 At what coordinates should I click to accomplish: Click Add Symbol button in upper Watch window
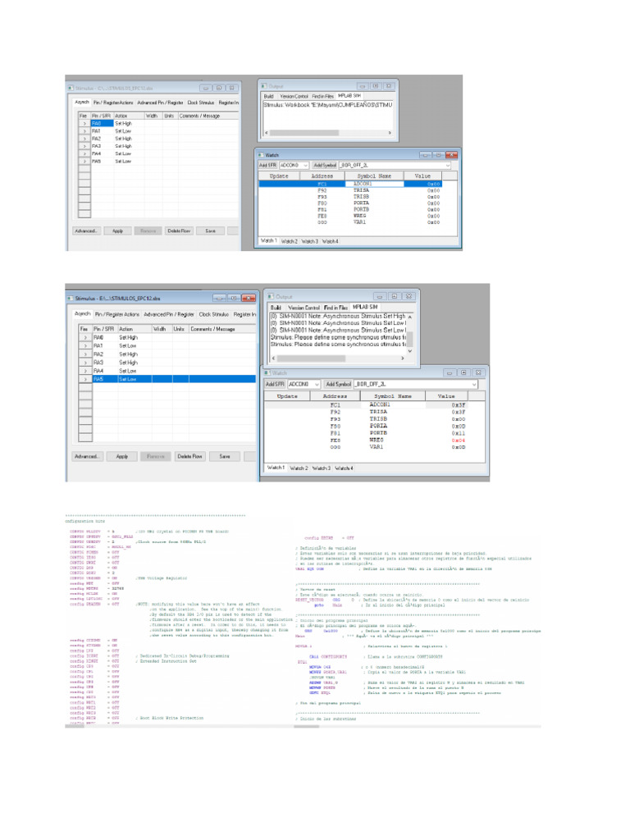(x=325, y=166)
